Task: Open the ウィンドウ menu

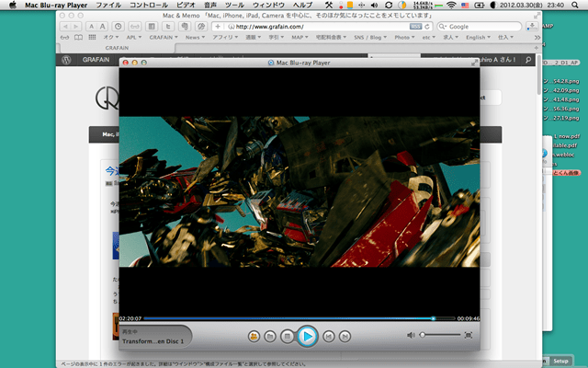Action: [268, 5]
